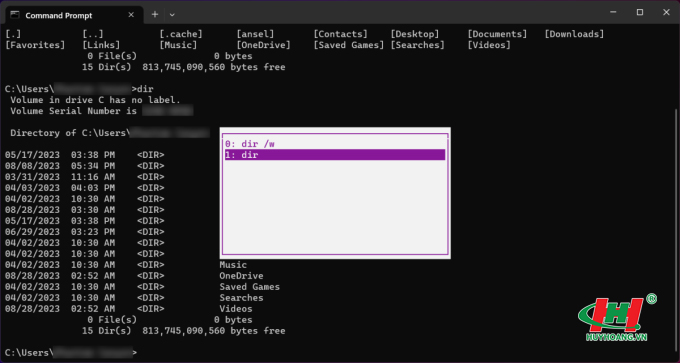Click the timestamp in the Videos row
This screenshot has width=680, height=363.
point(60,309)
